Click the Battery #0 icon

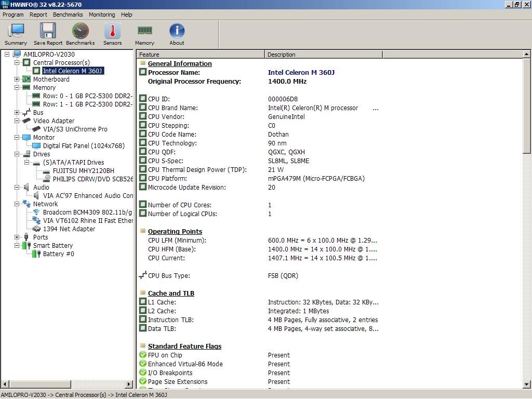tap(36, 254)
